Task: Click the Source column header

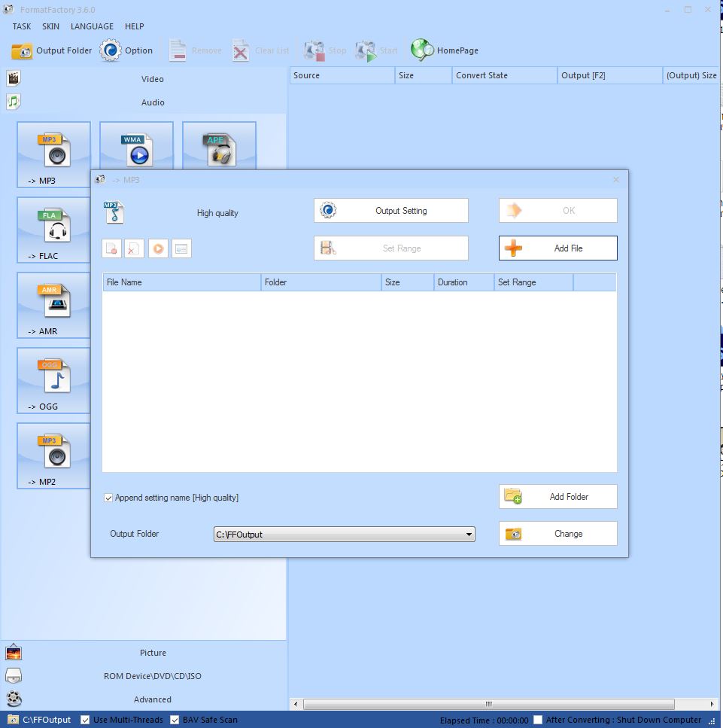Action: [342, 75]
